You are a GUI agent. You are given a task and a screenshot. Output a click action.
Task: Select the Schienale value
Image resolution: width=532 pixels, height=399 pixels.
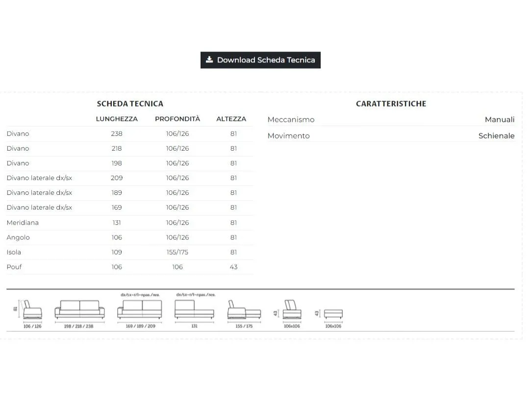point(496,136)
